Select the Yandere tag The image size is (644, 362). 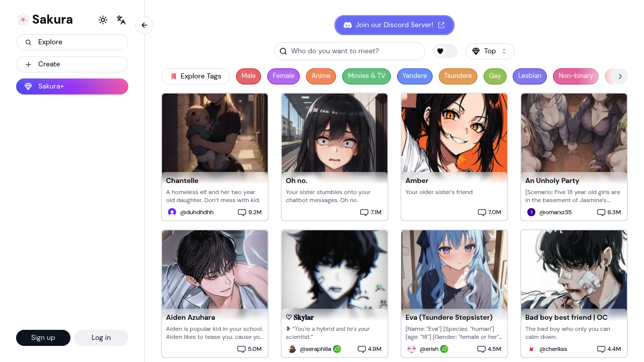tap(415, 76)
